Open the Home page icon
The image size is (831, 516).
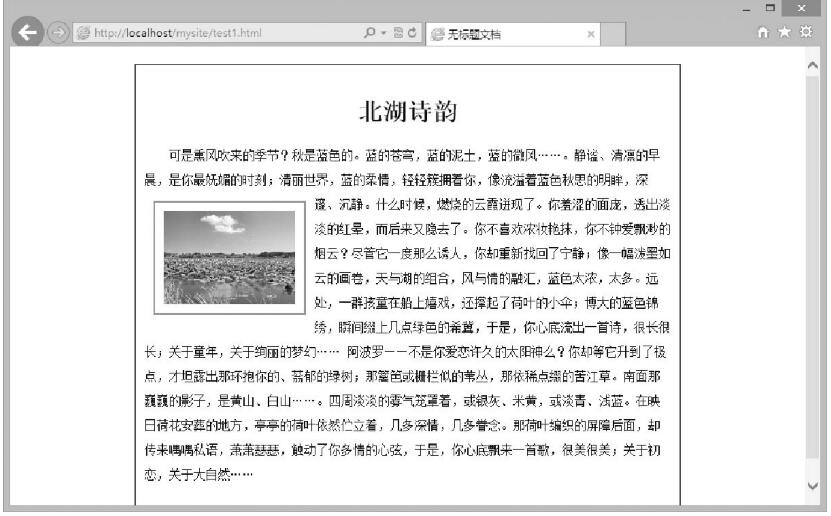point(766,33)
